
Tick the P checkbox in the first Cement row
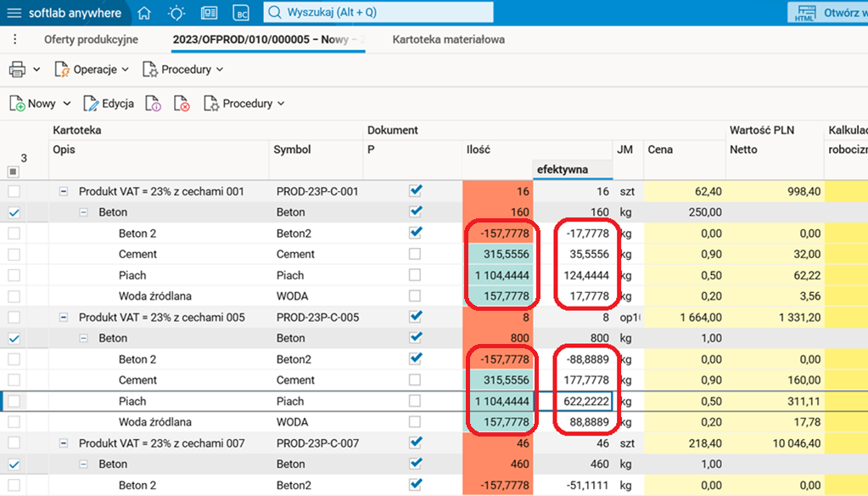point(416,254)
